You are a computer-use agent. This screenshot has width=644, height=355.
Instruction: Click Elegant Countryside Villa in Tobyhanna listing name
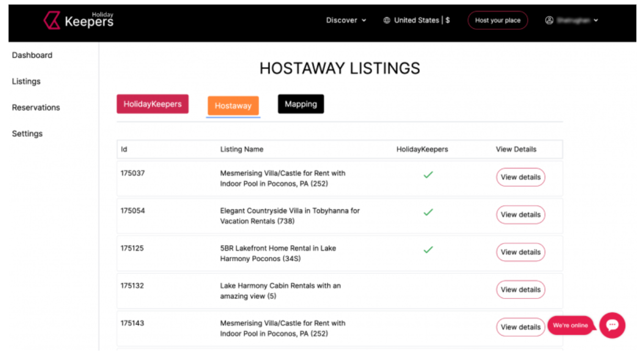click(290, 216)
